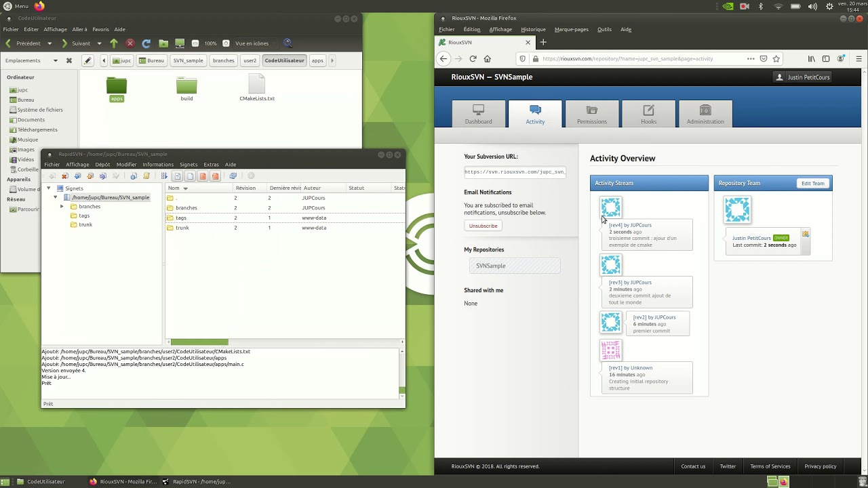Toggle RapidSVN show modified files filter
The width and height of the screenshot is (868, 488).
[x=203, y=176]
